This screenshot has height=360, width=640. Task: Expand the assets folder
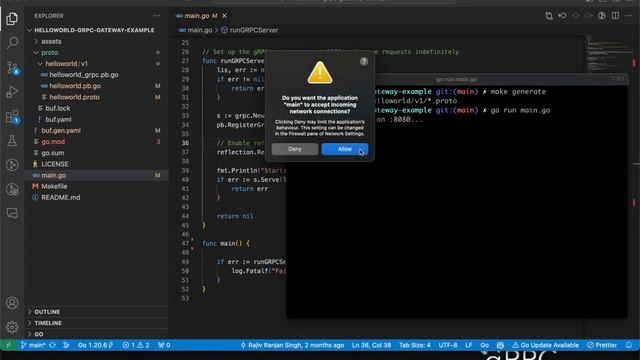click(x=51, y=41)
